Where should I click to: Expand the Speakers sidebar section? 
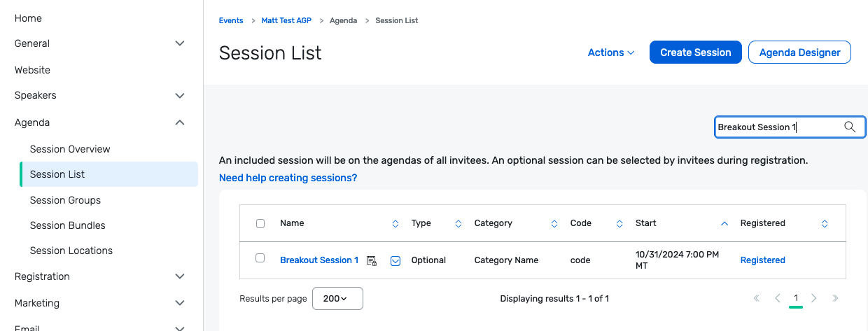(180, 95)
